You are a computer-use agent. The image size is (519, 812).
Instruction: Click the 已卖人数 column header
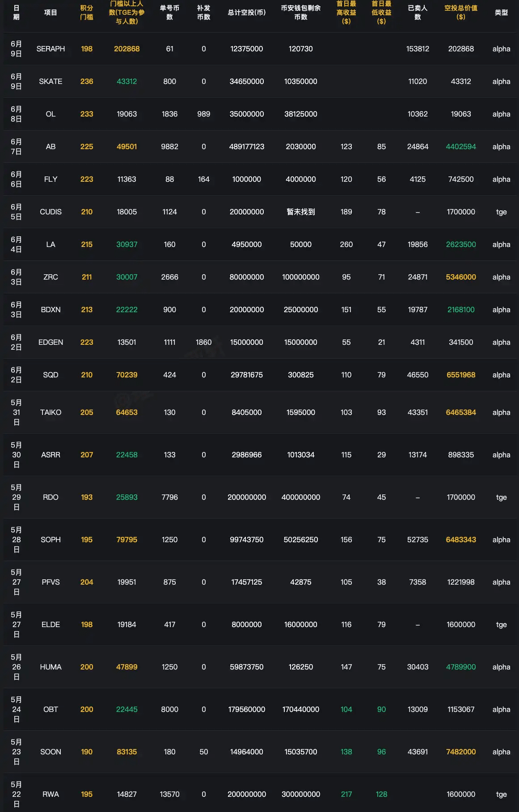click(418, 13)
